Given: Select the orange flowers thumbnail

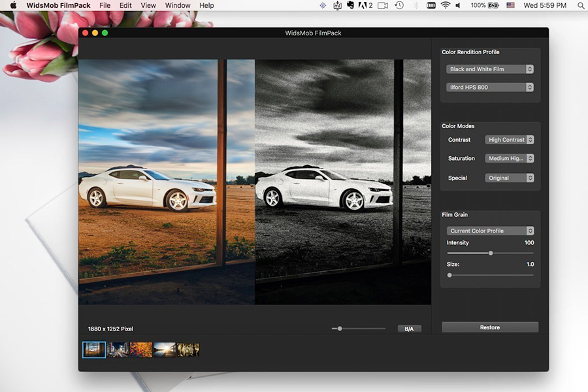Looking at the screenshot, I should pyautogui.click(x=141, y=350).
